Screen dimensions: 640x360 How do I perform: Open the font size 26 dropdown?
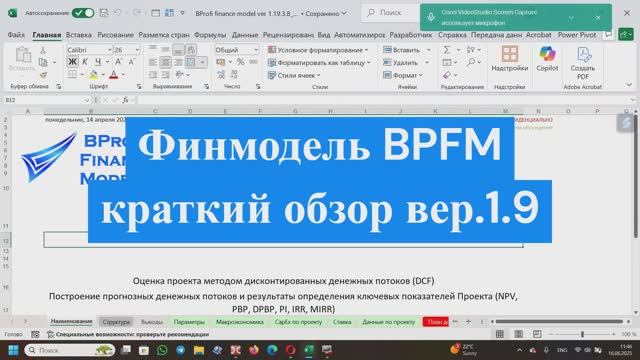(137, 50)
